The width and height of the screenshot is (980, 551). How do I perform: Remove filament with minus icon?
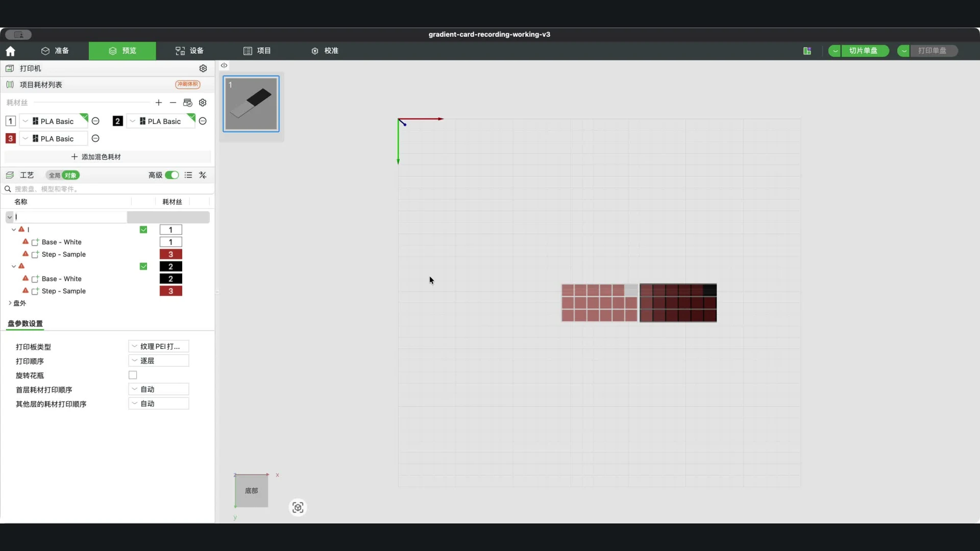coord(173,103)
